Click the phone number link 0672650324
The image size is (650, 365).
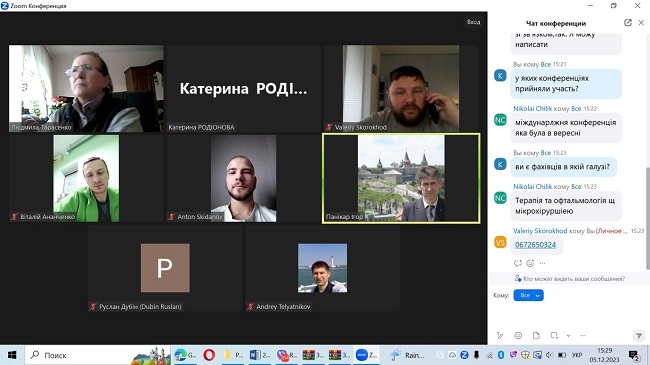535,245
